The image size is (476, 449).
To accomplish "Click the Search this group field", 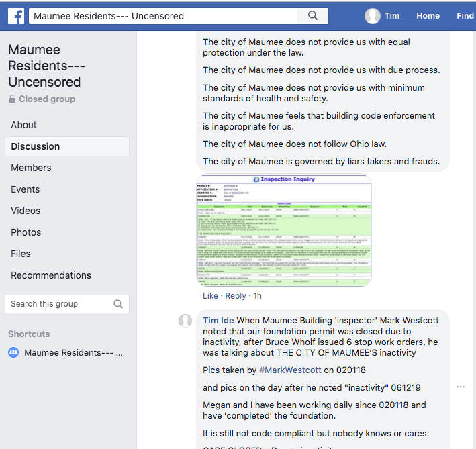I will coord(59,304).
